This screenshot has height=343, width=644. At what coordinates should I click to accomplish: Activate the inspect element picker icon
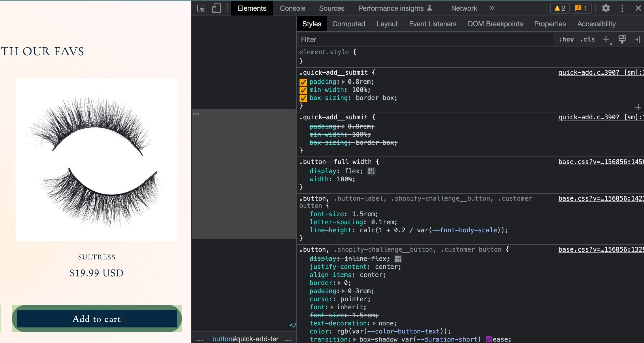[201, 8]
